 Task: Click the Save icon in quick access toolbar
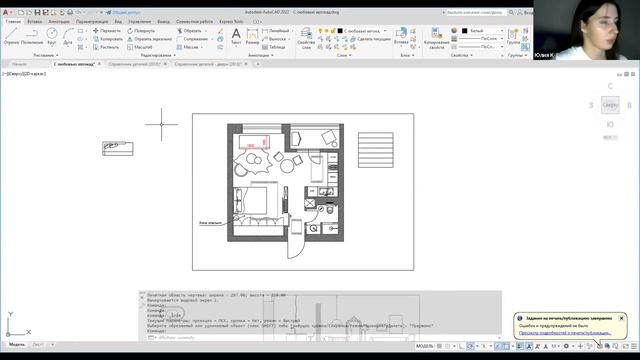[x=37, y=13]
